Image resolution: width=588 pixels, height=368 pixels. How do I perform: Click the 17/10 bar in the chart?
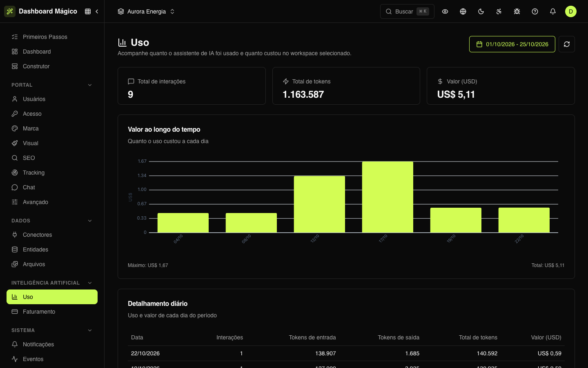[388, 197]
